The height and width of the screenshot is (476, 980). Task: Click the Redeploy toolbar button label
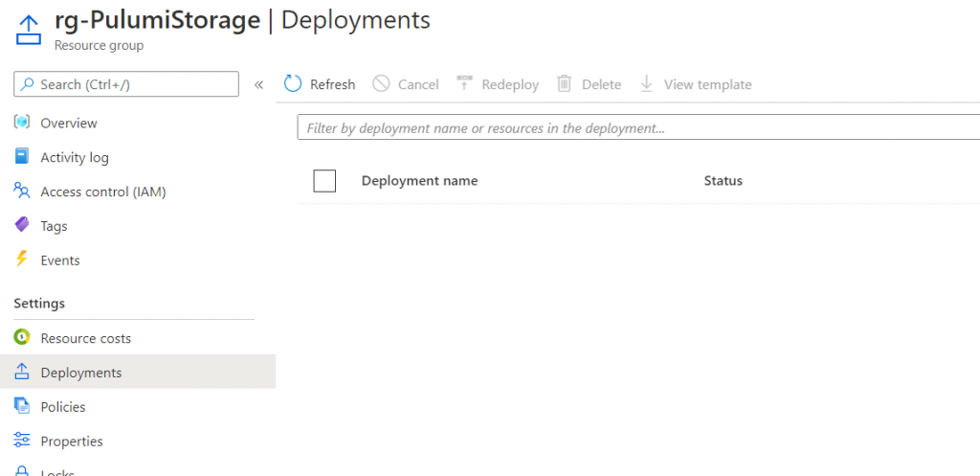click(510, 84)
